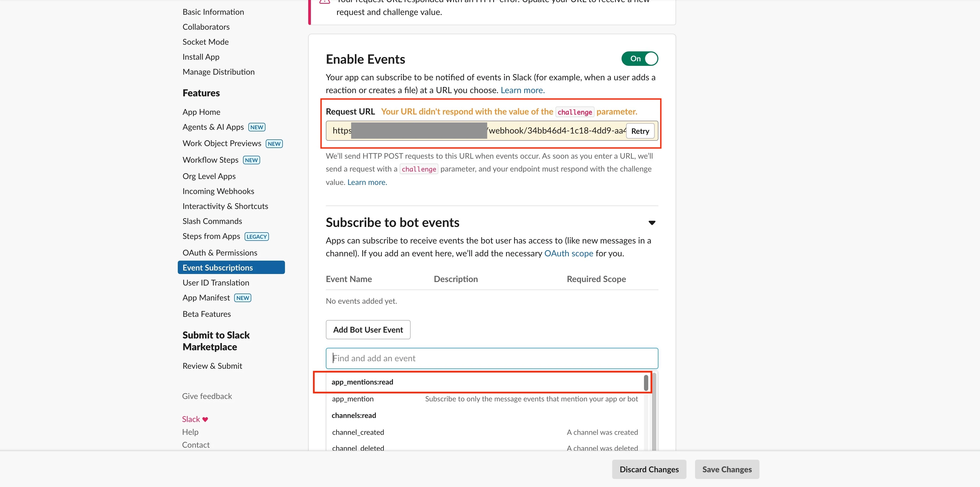
Task: Discard Changes at the bottom bar
Action: point(649,470)
